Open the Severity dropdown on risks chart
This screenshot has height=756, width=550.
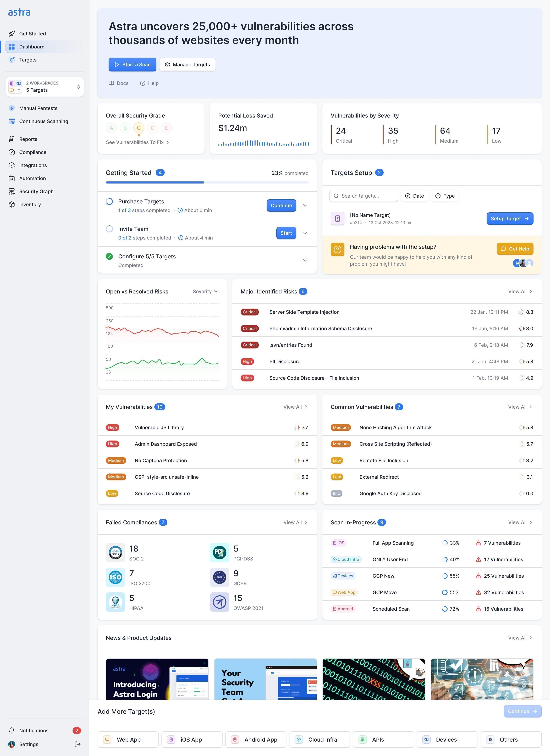tap(205, 291)
